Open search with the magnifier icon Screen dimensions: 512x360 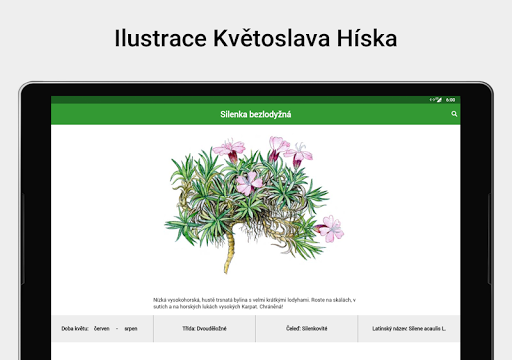(x=454, y=114)
